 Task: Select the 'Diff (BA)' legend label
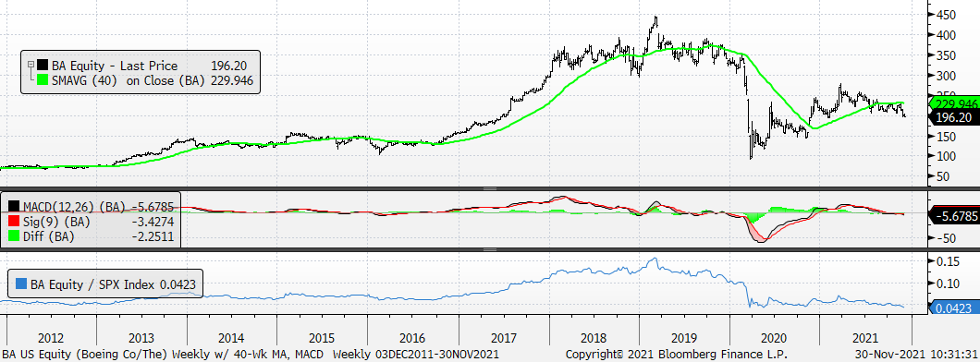(x=49, y=235)
